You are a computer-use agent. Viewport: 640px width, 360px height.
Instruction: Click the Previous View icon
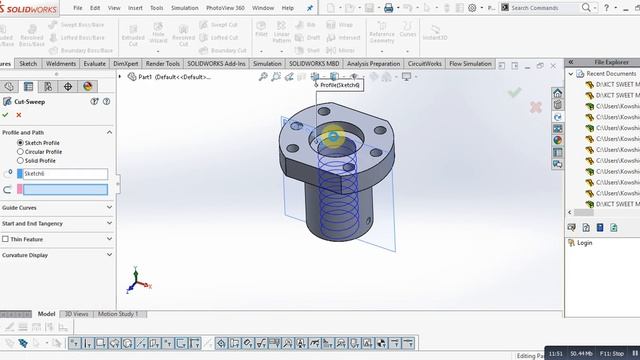click(x=289, y=76)
